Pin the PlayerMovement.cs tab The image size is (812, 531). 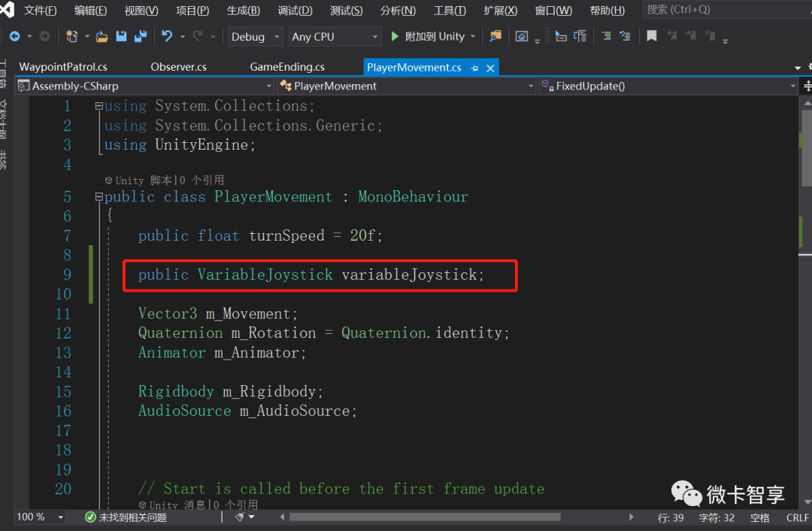pyautogui.click(x=474, y=67)
